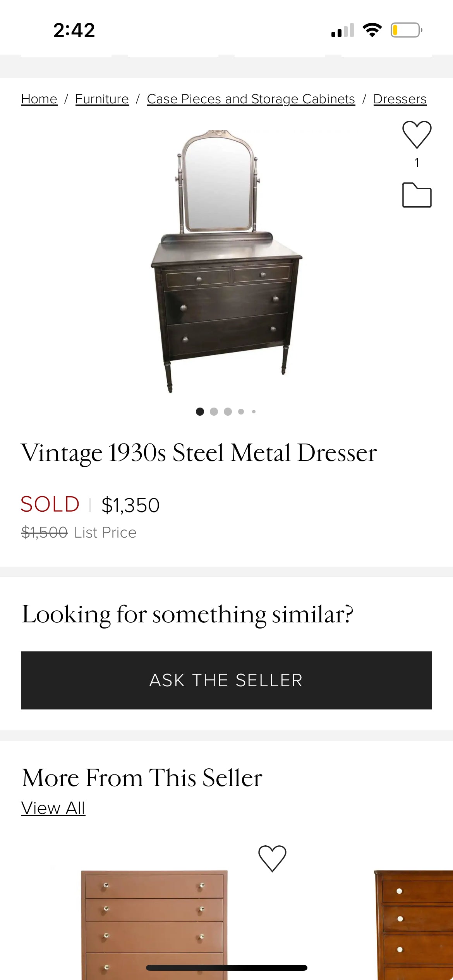Image resolution: width=453 pixels, height=980 pixels.
Task: Tap the Vintage 1930s Steel Metal Dresser title
Action: point(199,453)
